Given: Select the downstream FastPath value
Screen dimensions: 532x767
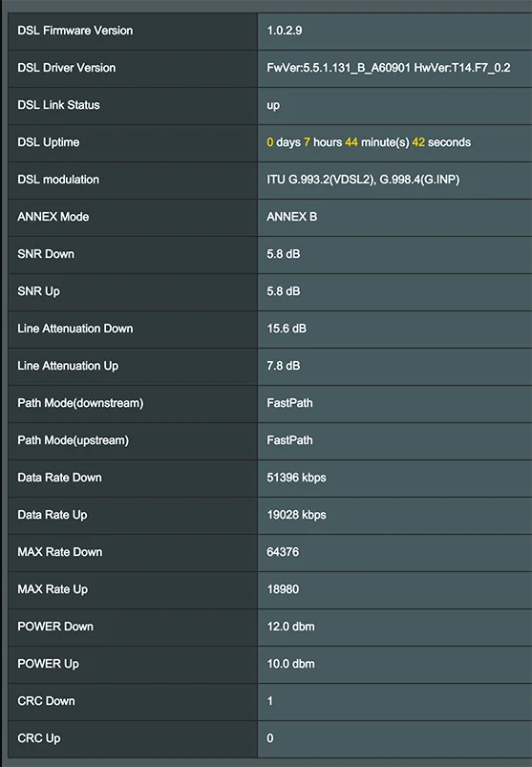Looking at the screenshot, I should 289,403.
